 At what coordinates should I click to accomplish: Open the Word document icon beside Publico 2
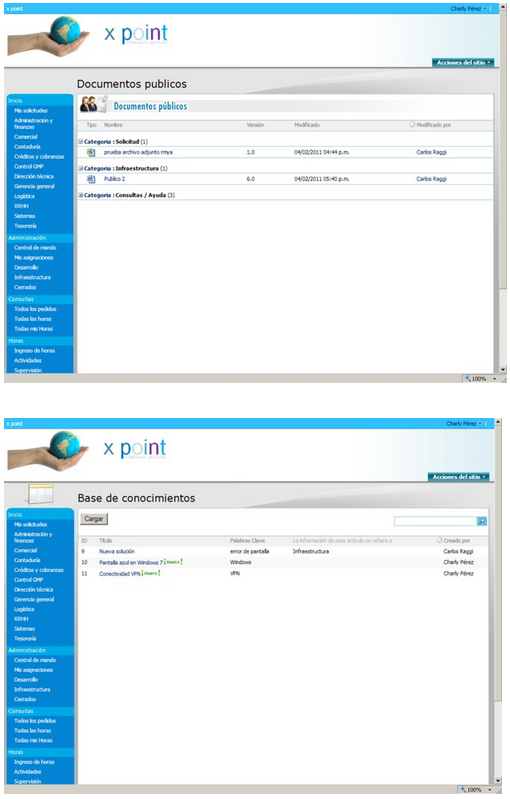[91, 179]
